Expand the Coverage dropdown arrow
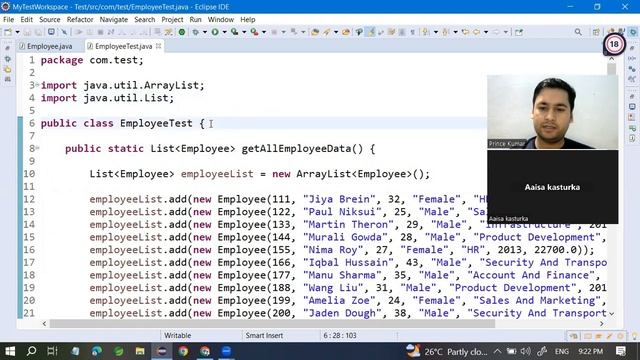This screenshot has width=640, height=360. click(244, 32)
